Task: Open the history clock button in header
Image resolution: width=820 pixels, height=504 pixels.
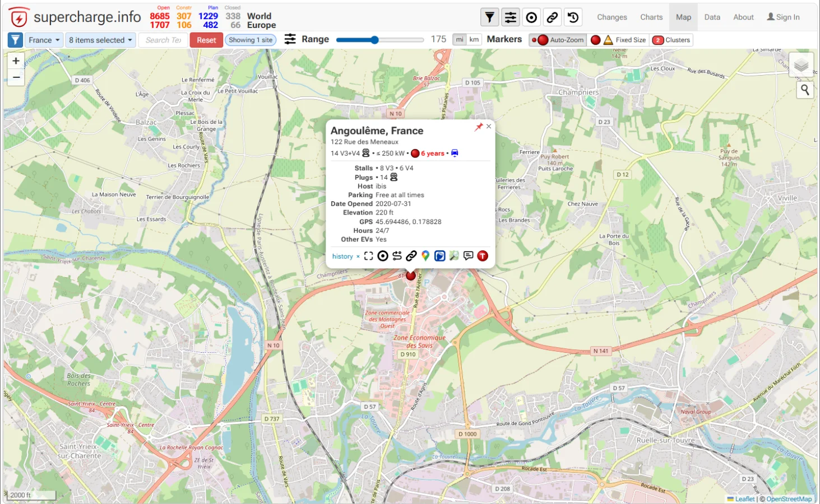Action: click(x=573, y=17)
